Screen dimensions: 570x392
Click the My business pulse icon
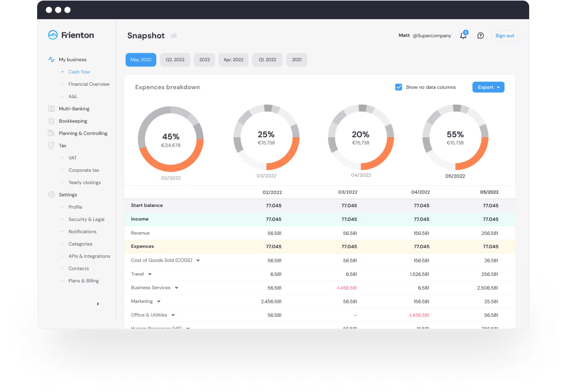click(51, 59)
